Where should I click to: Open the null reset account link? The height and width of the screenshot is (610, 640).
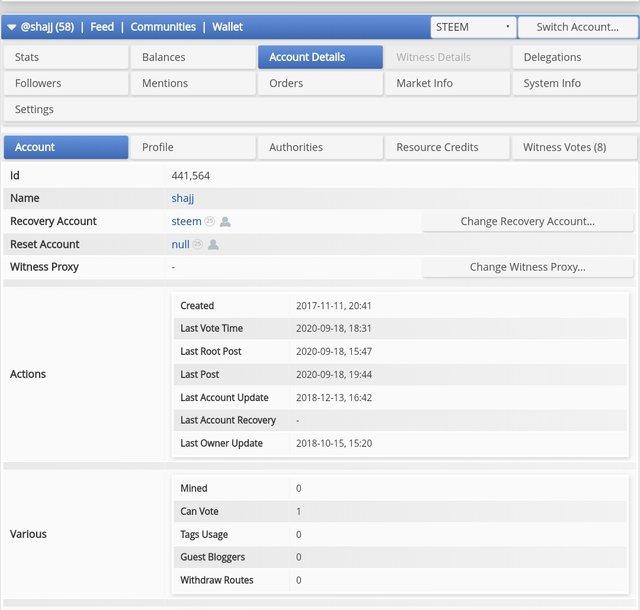coord(180,245)
